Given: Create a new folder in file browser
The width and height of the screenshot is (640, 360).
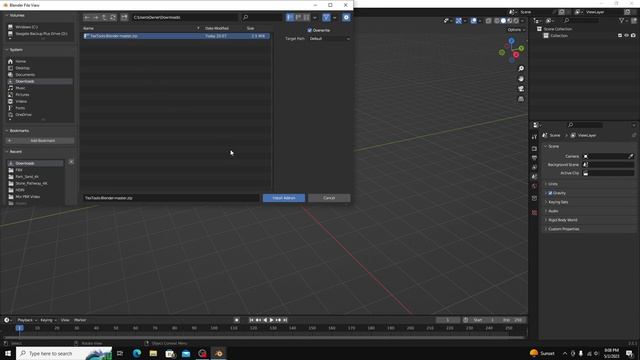Looking at the screenshot, I should click(x=124, y=18).
